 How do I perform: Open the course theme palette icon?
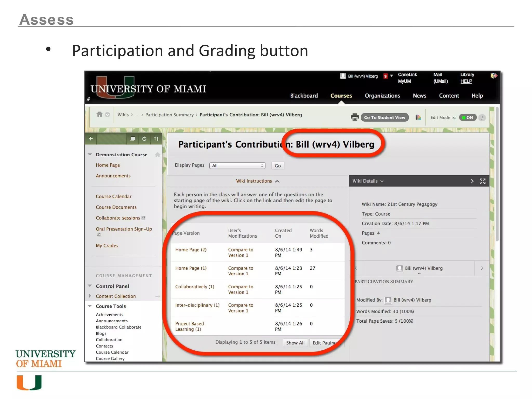click(418, 117)
